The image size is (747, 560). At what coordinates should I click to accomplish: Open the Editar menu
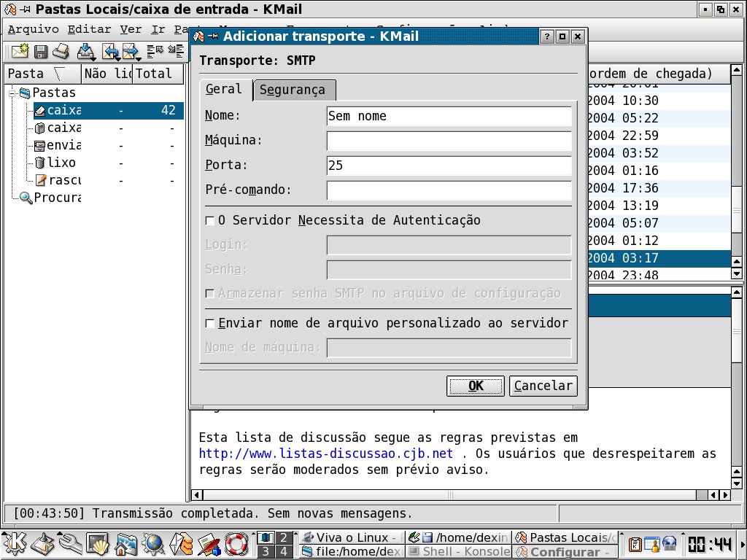[x=89, y=29]
